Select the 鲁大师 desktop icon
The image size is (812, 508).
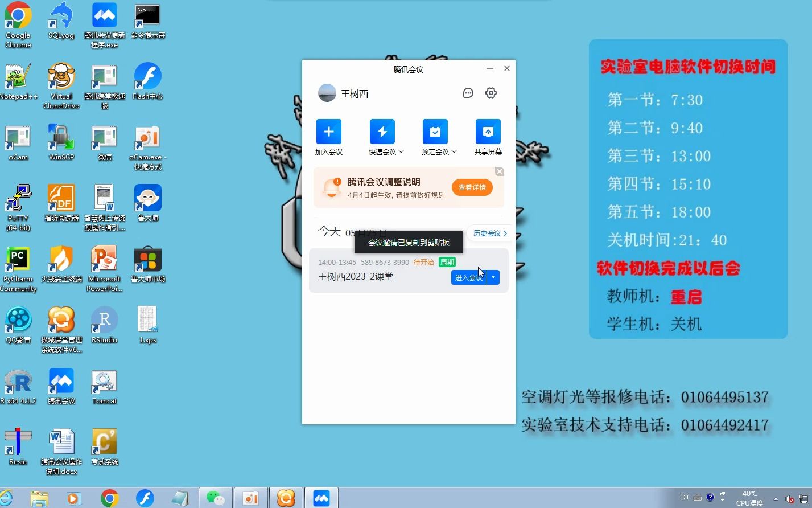click(148, 203)
